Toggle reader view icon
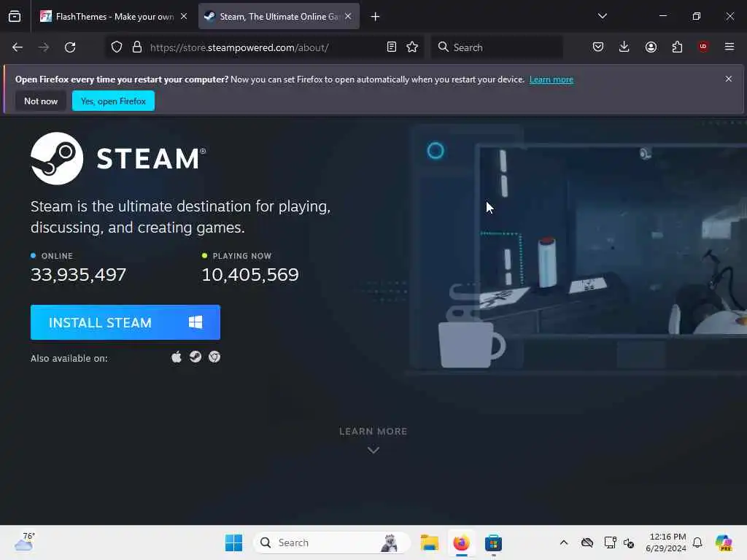747x560 pixels. click(x=392, y=47)
